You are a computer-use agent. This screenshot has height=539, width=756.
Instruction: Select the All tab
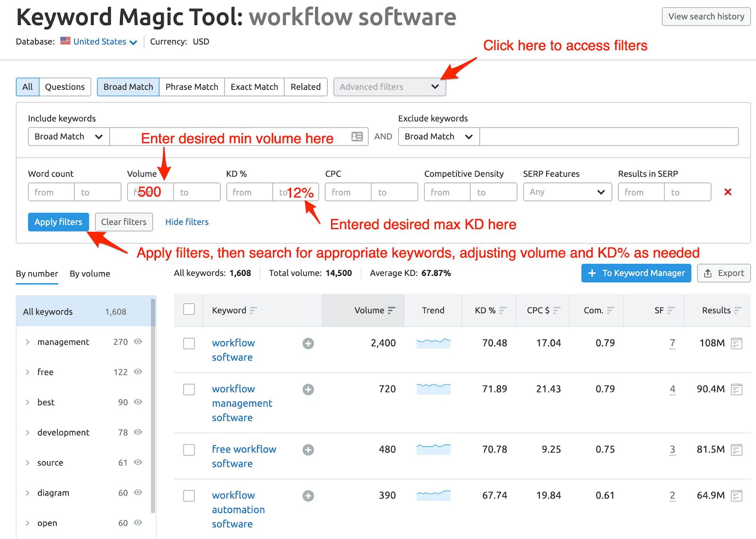pyautogui.click(x=27, y=87)
